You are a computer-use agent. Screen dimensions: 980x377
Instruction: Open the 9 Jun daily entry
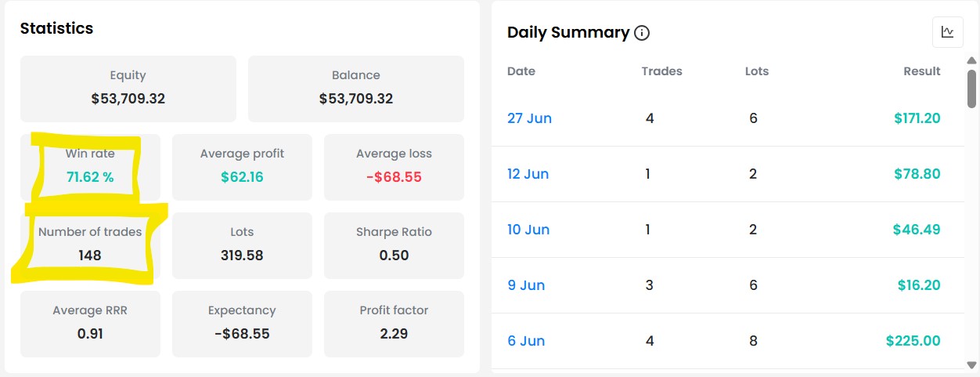click(x=526, y=285)
